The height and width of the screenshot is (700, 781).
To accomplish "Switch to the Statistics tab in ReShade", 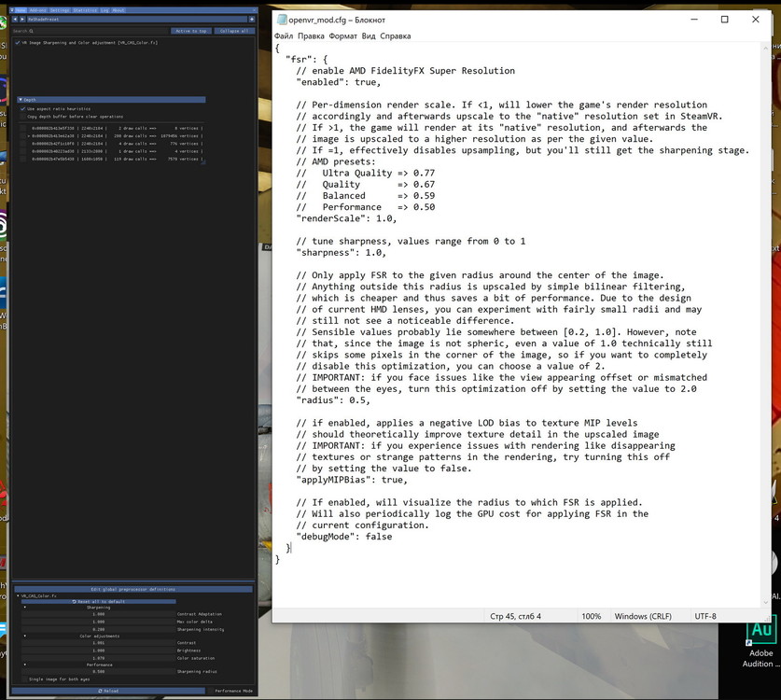I will pos(85,10).
